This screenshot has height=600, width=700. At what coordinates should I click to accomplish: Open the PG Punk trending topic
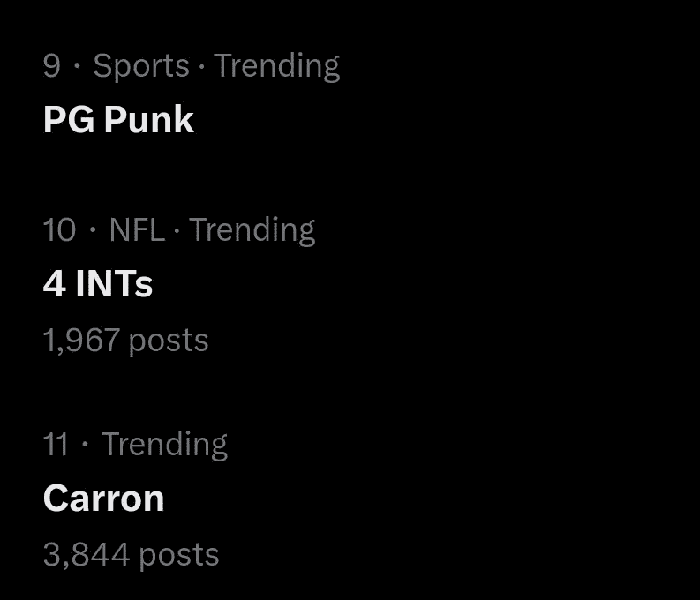click(118, 121)
